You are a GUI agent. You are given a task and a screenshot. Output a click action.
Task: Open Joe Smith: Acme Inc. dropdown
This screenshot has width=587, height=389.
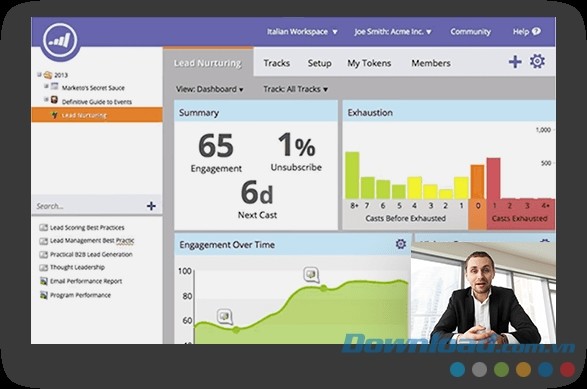[393, 32]
